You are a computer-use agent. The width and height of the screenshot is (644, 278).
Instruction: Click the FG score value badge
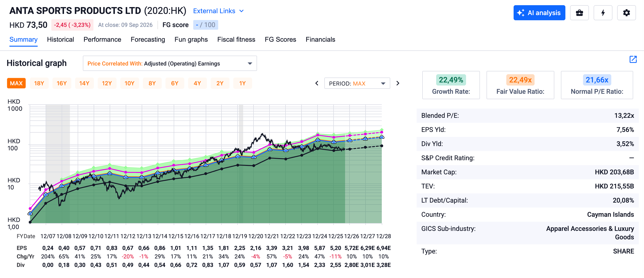coord(205,25)
